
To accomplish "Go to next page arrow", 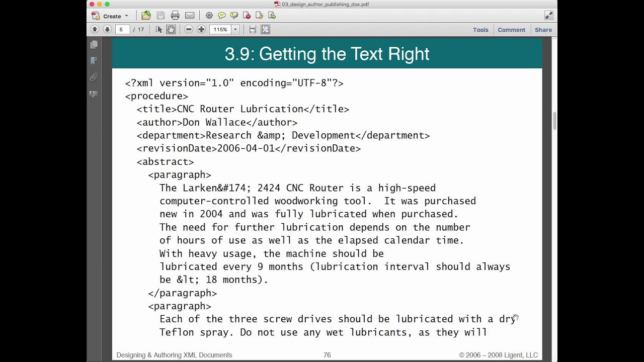I will pyautogui.click(x=107, y=30).
